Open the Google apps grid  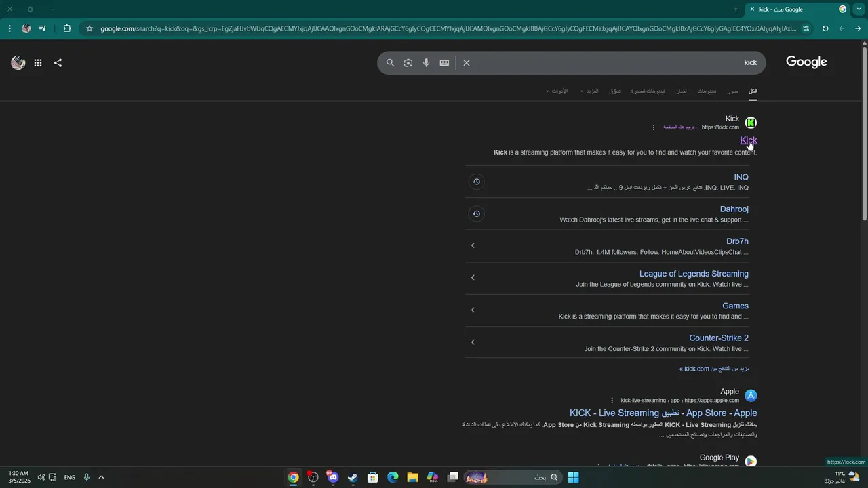pos(38,62)
